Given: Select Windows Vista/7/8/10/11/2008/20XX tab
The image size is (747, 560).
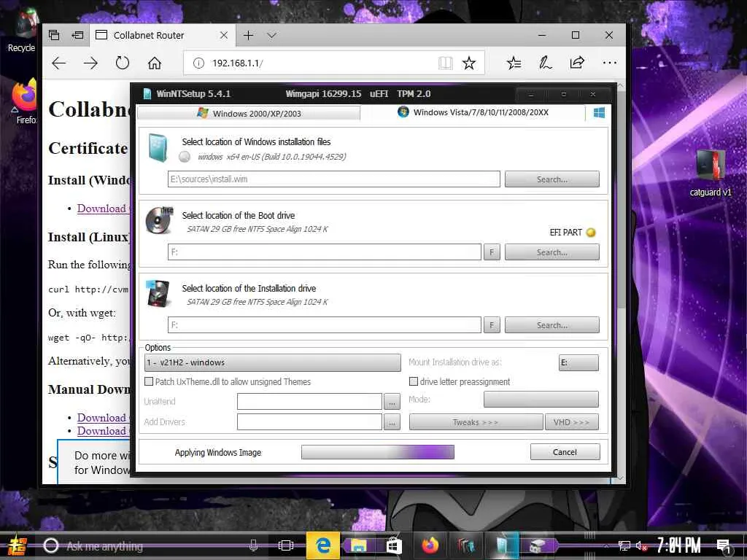Looking at the screenshot, I should coord(473,112).
